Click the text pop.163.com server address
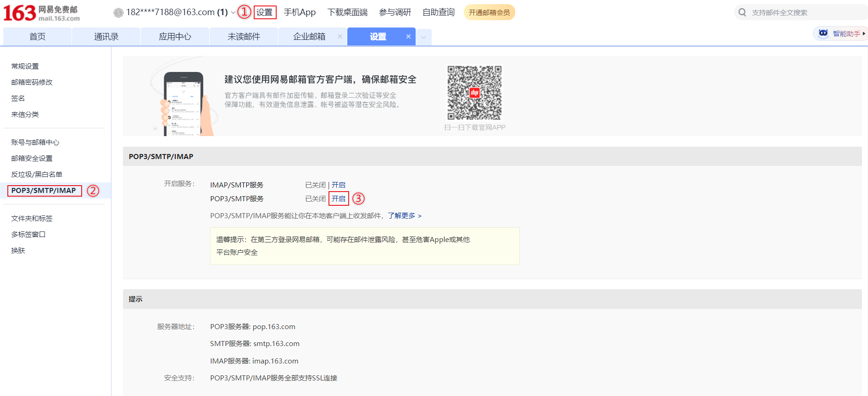Image resolution: width=868 pixels, height=396 pixels. coord(274,327)
